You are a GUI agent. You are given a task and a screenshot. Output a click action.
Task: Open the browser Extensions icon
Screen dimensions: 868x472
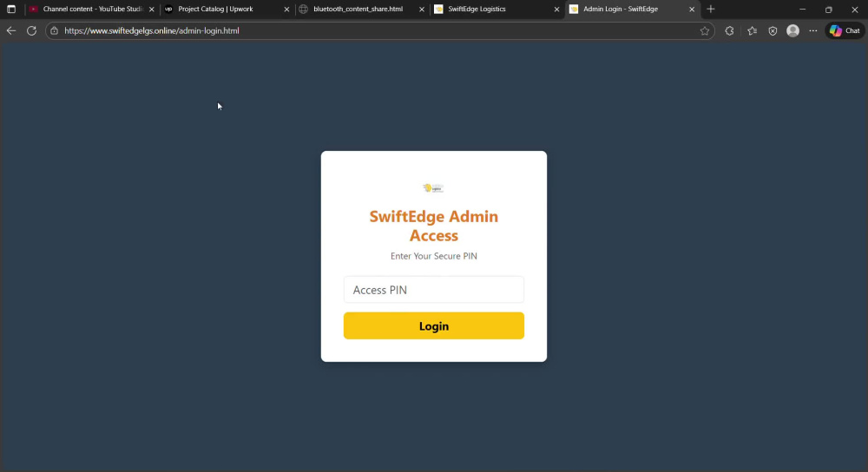(x=729, y=31)
